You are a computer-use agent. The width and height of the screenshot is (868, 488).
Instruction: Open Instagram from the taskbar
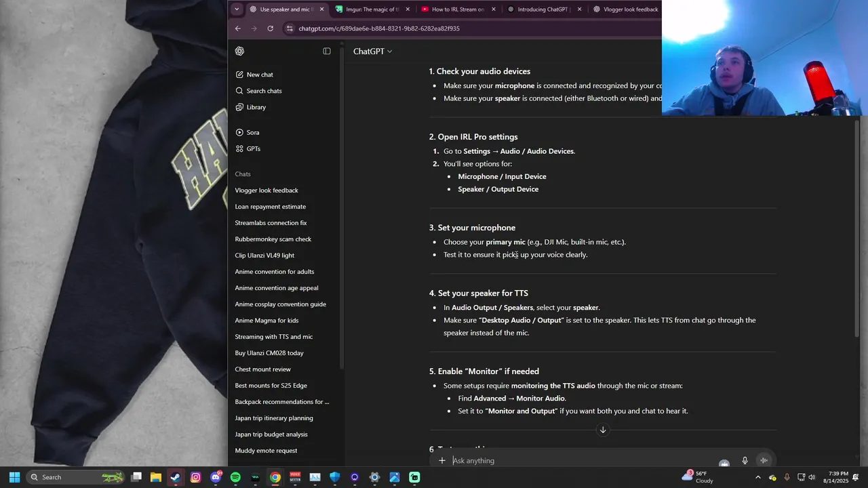(x=195, y=477)
